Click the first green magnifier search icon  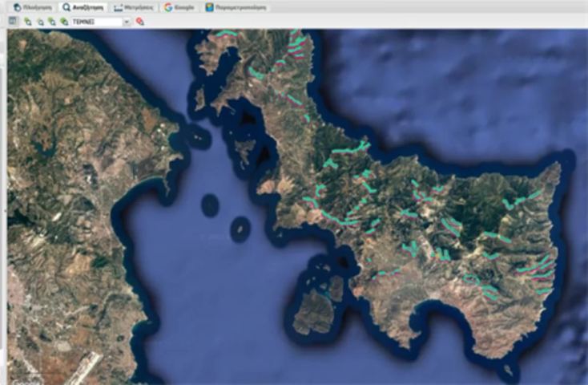[27, 22]
